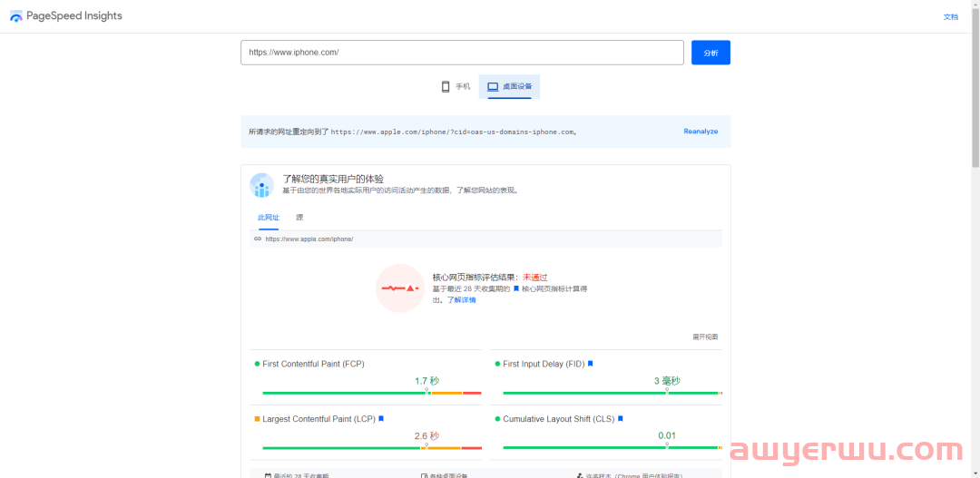Click the CLS distribution bar
Viewport: 980px width, 478px height.
(x=612, y=448)
